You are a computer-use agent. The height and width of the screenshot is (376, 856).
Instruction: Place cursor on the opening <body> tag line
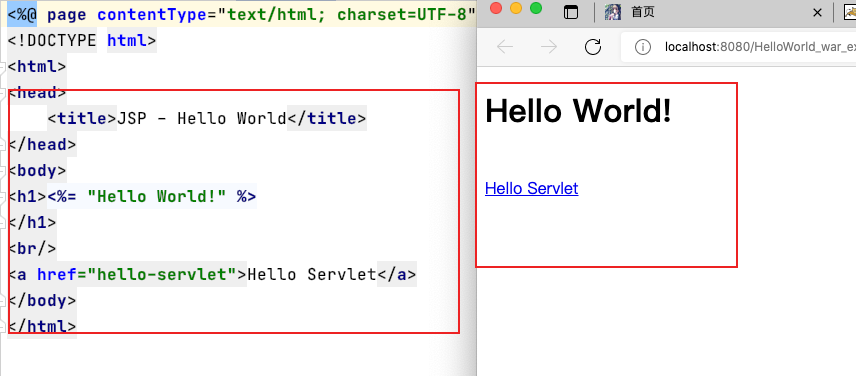click(37, 171)
